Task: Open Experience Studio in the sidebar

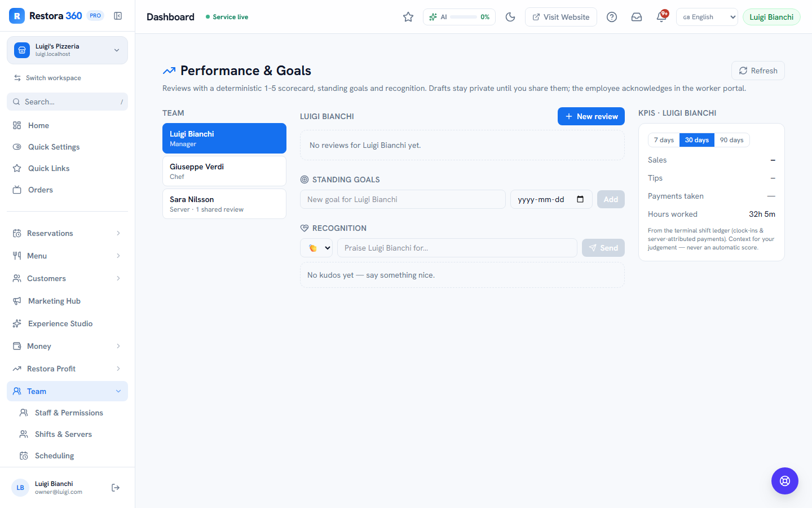Action: click(x=67, y=323)
